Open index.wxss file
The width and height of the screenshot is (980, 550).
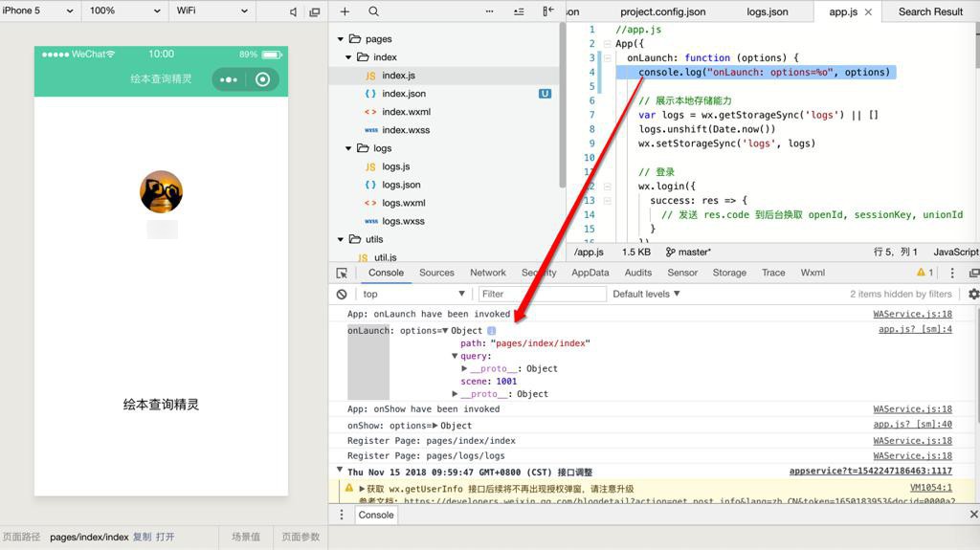(406, 130)
